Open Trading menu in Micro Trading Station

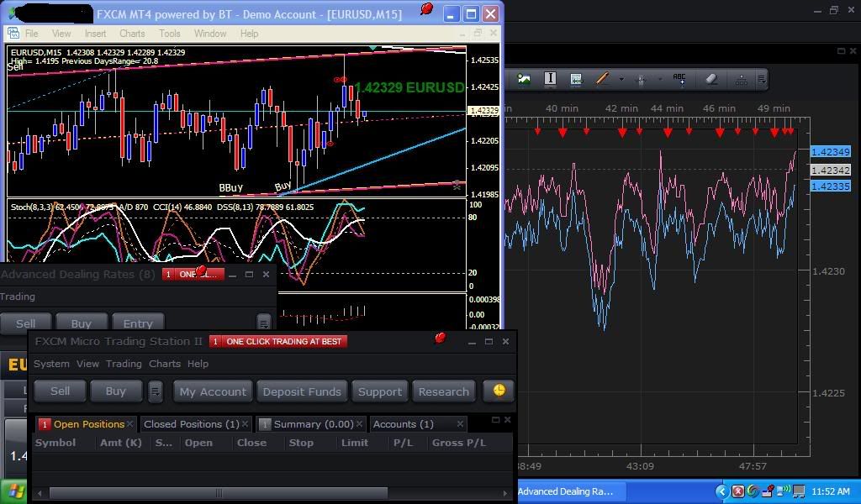point(124,364)
